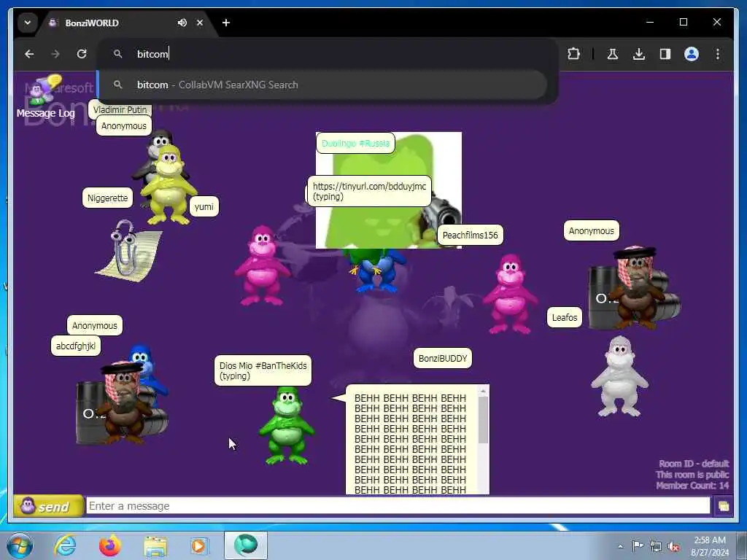Image resolution: width=747 pixels, height=560 pixels.
Task: Open the Chrome labs flask icon
Action: pyautogui.click(x=613, y=54)
